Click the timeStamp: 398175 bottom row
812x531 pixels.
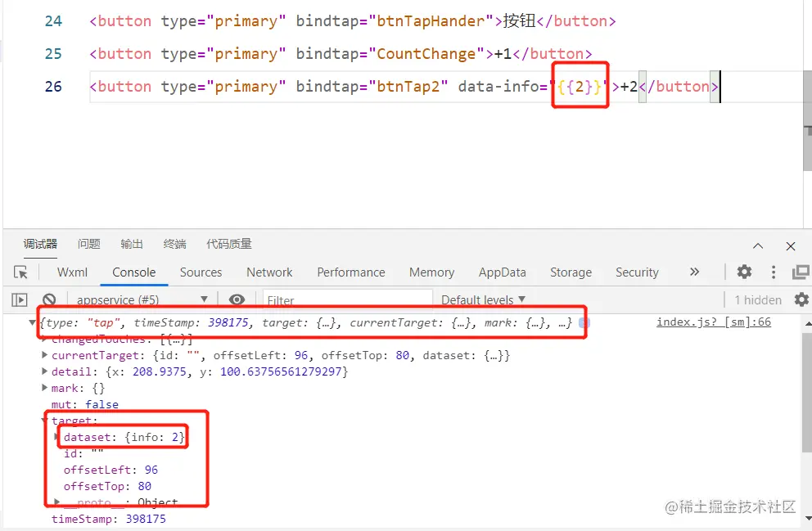click(x=109, y=519)
